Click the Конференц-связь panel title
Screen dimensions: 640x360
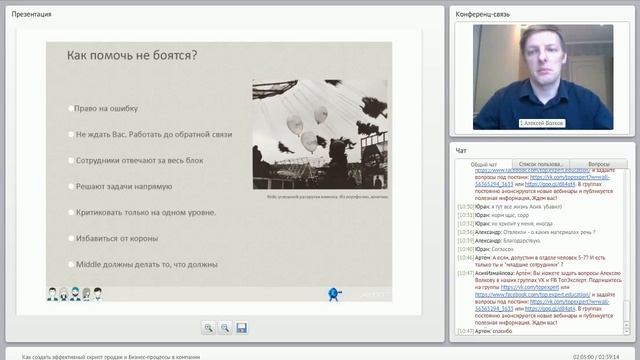click(482, 14)
